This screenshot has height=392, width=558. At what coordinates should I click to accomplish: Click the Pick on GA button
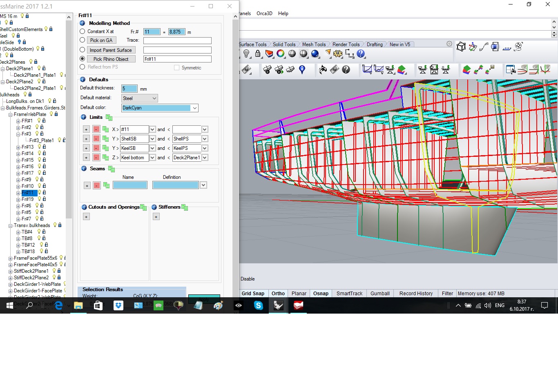tap(101, 40)
